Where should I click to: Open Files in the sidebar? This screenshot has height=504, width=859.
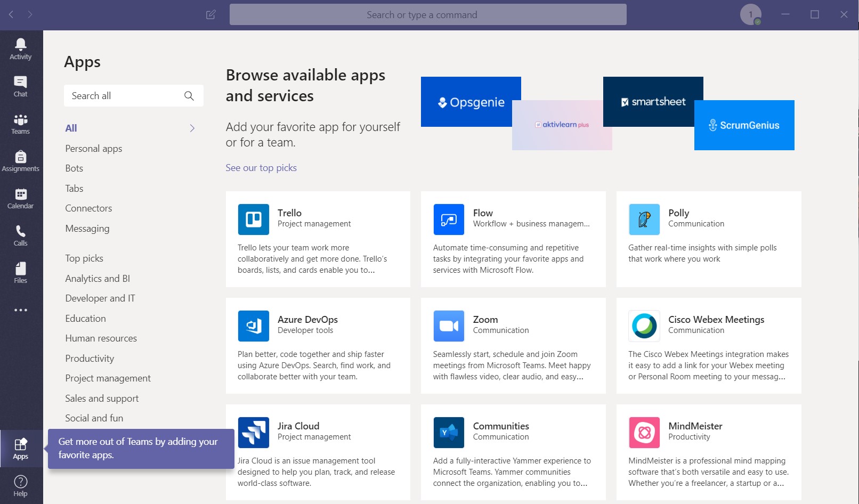[x=21, y=272]
